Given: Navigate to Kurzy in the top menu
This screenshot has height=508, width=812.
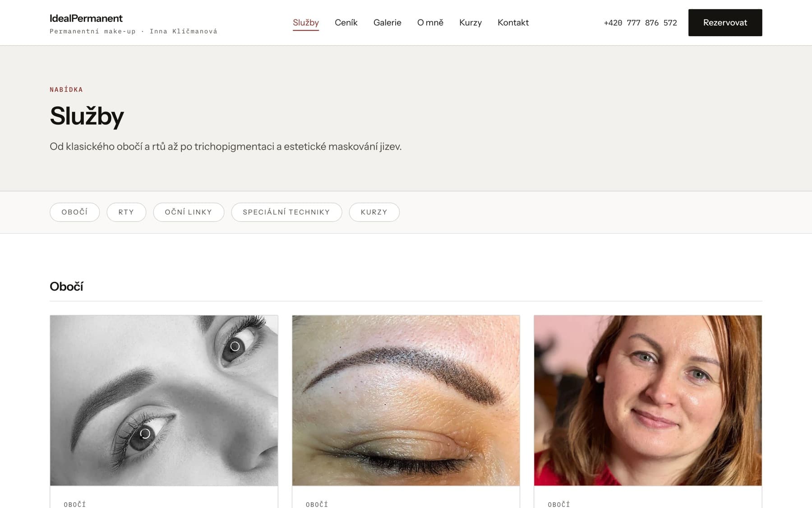Looking at the screenshot, I should coord(471,23).
